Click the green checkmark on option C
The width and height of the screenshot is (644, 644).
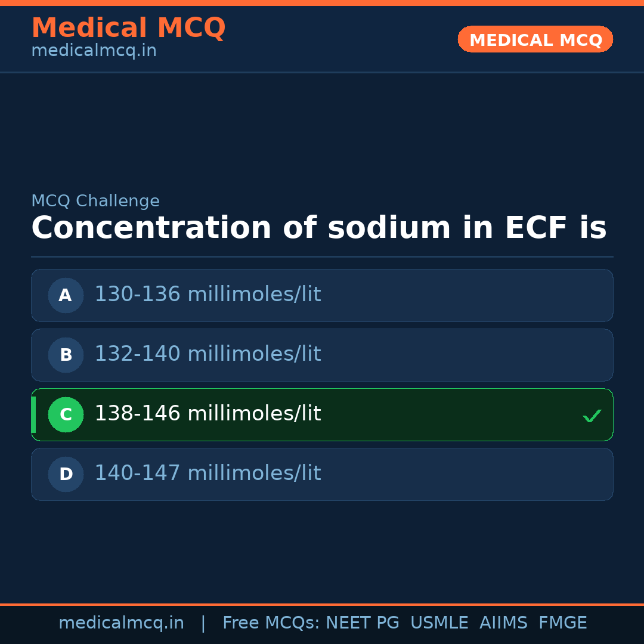click(592, 416)
